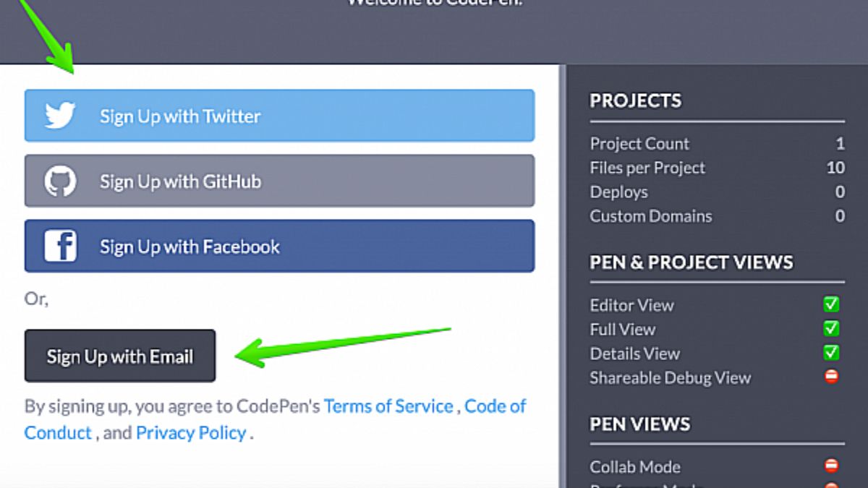868x488 pixels.
Task: Click the Collab Mode red icon
Action: [831, 466]
